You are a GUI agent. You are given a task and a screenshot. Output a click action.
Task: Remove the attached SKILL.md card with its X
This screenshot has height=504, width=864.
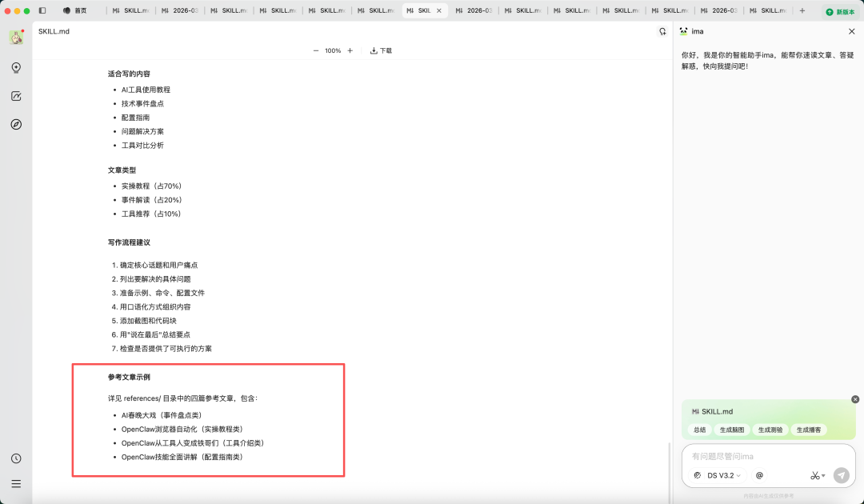855,399
